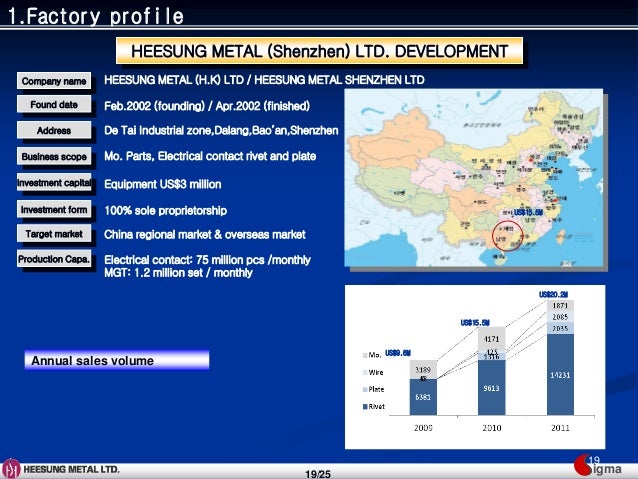Click the 'Mo.' legend swatch in chart

click(365, 355)
